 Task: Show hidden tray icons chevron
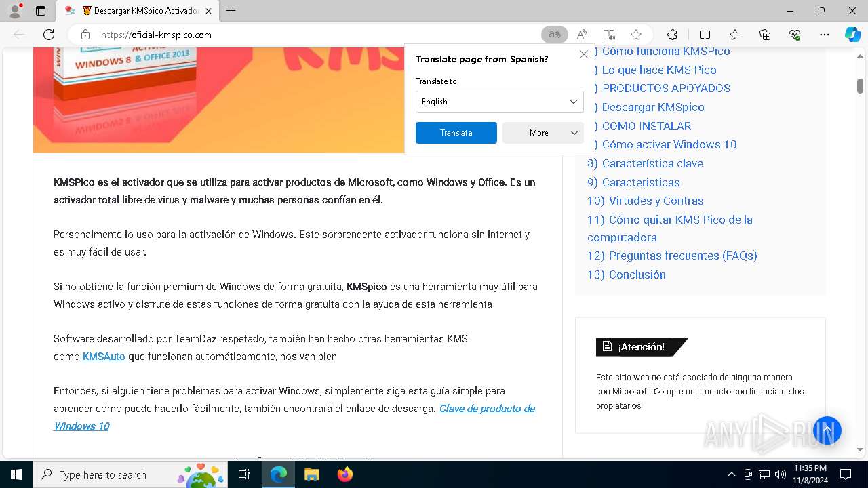[731, 474]
